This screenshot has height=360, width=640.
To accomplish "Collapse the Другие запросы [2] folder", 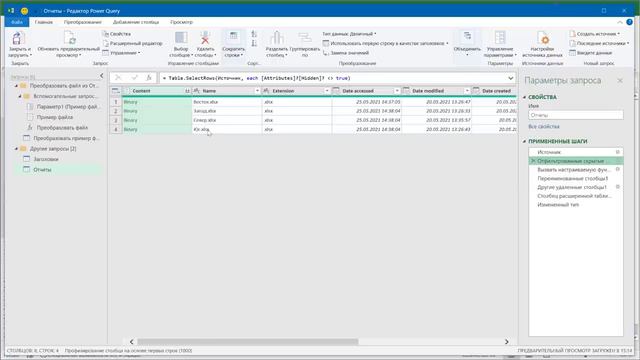I will click(16, 149).
